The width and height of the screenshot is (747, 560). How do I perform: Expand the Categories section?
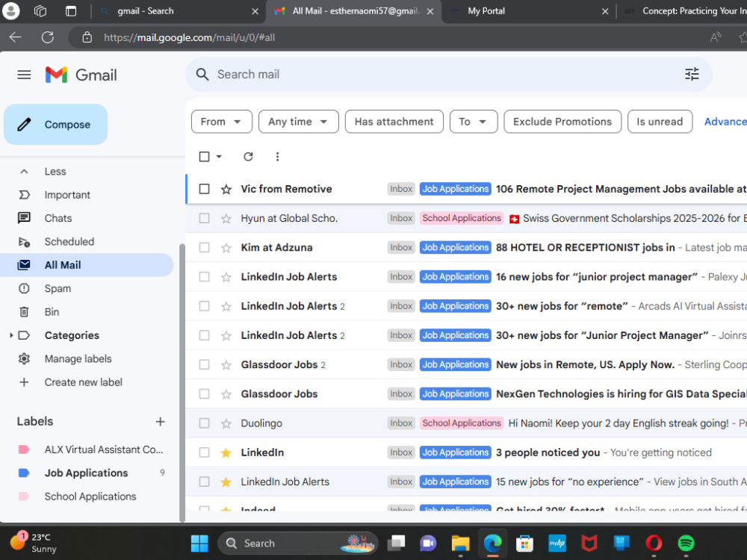tap(11, 335)
